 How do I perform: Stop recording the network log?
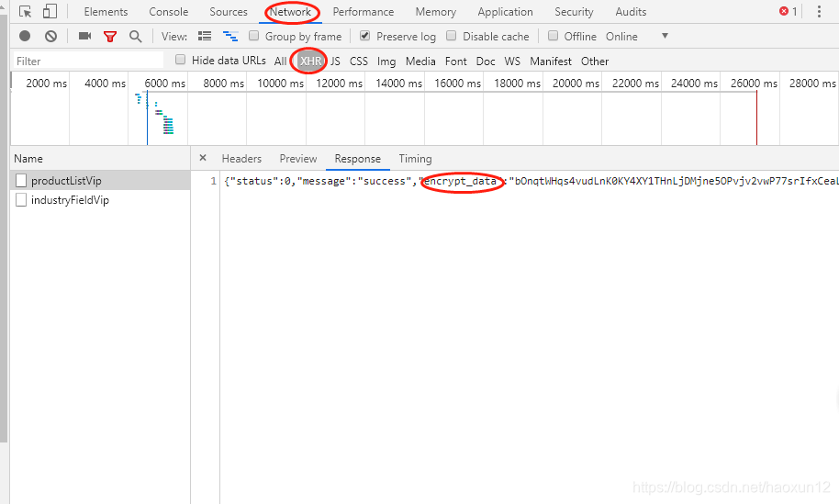point(25,36)
